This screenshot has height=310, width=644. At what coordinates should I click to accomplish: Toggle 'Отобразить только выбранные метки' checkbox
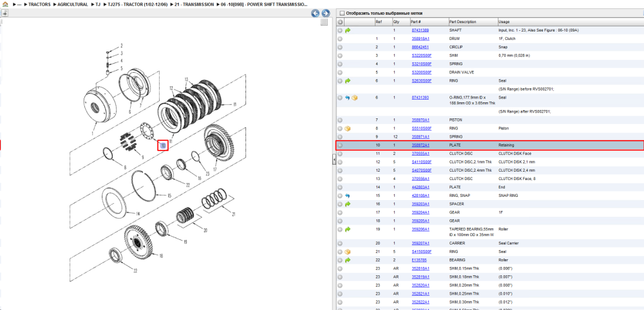(x=342, y=13)
